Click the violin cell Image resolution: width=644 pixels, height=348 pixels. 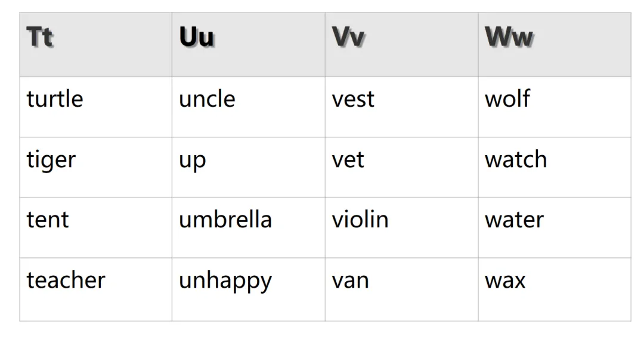pos(402,228)
